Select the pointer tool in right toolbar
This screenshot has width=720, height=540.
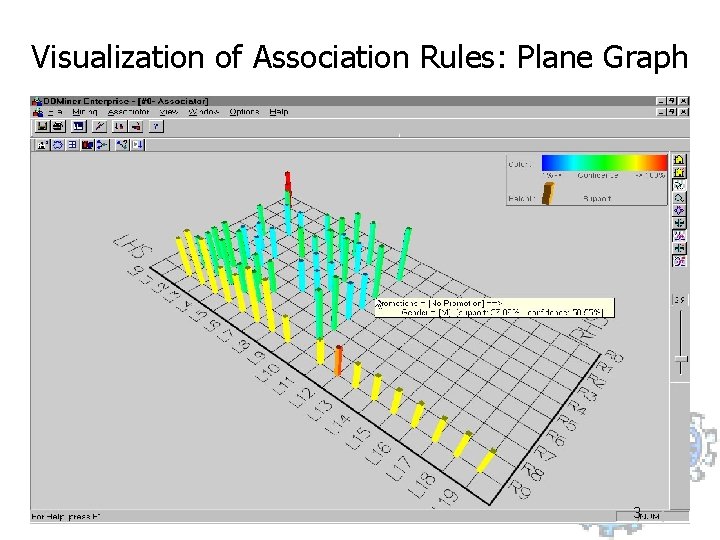[x=679, y=185]
